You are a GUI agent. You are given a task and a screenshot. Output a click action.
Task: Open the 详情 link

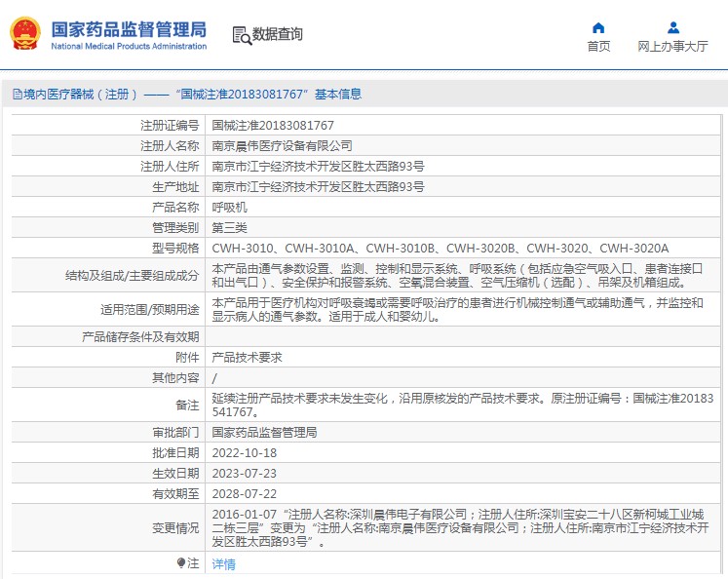click(223, 564)
